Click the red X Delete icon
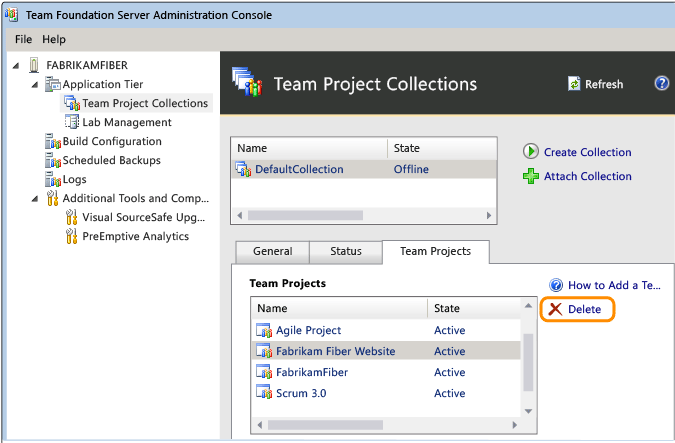 coord(555,309)
